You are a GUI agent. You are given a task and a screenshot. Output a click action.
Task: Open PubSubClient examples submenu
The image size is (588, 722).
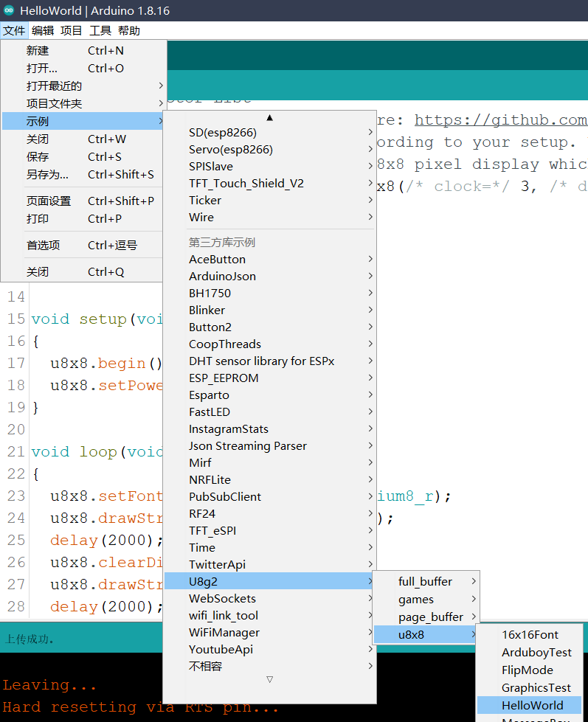click(x=270, y=497)
